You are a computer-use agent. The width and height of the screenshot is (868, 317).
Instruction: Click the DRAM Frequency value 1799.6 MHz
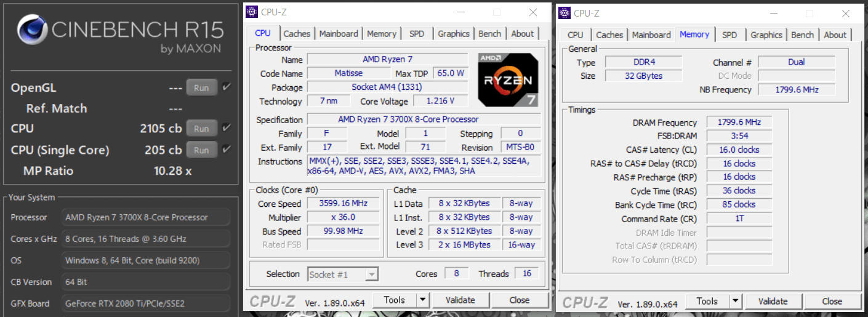coord(739,122)
